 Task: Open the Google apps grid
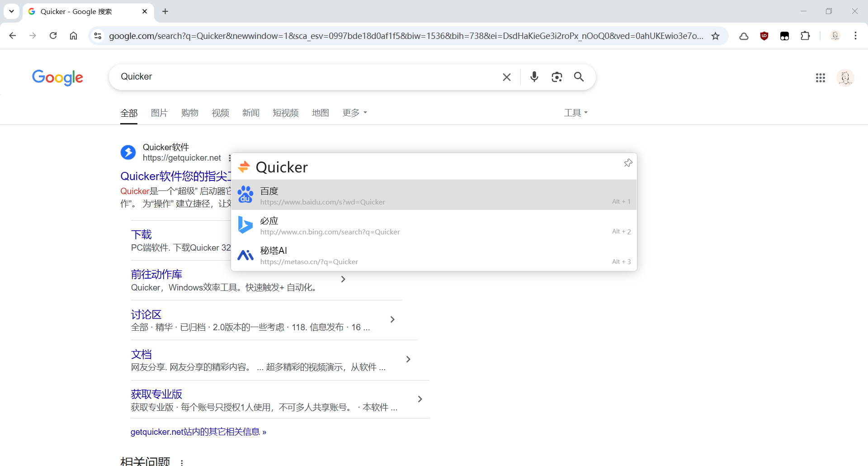(821, 78)
